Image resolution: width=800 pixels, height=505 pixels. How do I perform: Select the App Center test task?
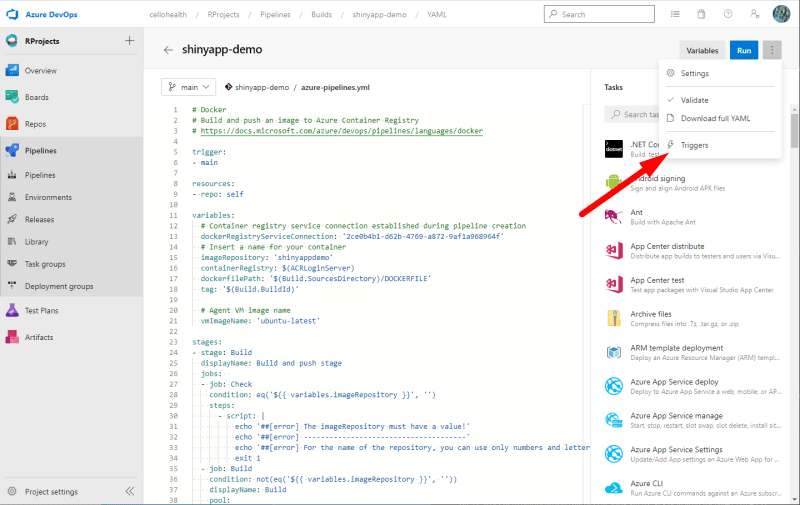pyautogui.click(x=693, y=285)
